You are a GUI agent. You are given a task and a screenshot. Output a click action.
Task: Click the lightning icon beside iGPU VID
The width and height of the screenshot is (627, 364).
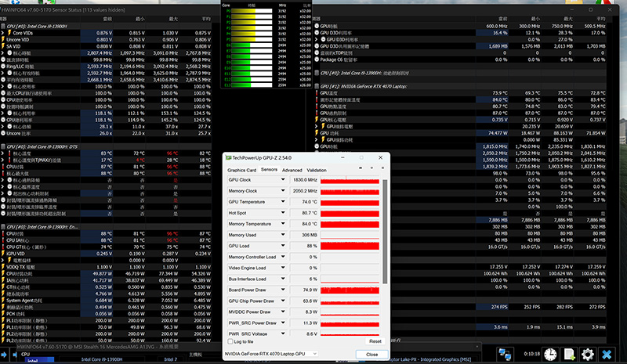click(x=3, y=254)
